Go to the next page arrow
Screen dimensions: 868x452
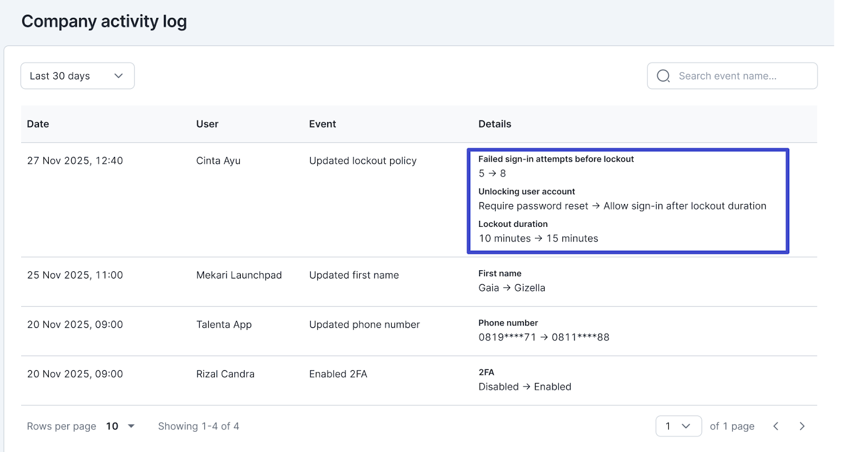tap(802, 426)
